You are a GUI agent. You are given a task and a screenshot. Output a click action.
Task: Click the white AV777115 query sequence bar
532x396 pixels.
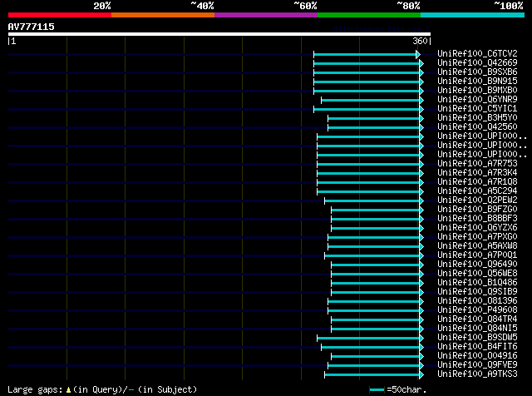219,34
